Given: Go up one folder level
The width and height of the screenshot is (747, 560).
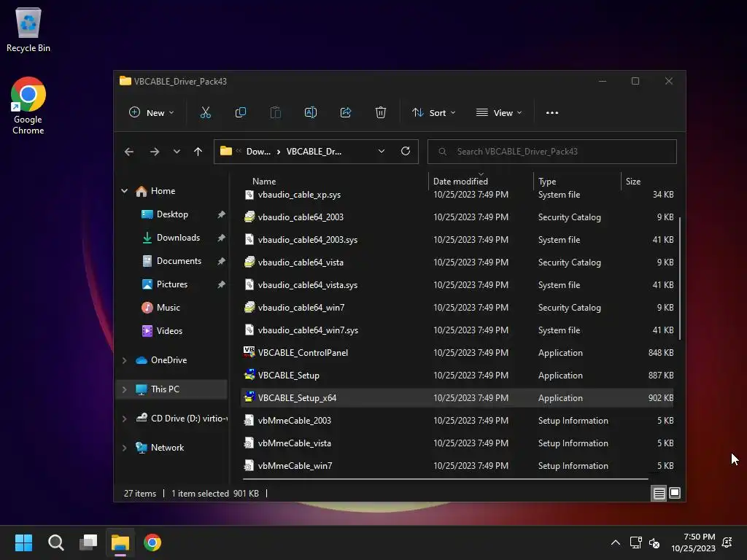Looking at the screenshot, I should [x=198, y=152].
